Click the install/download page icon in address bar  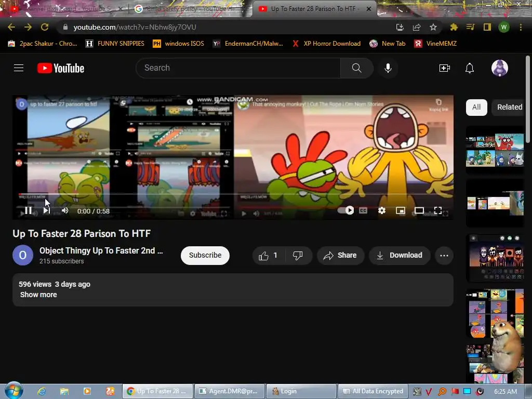(x=400, y=27)
